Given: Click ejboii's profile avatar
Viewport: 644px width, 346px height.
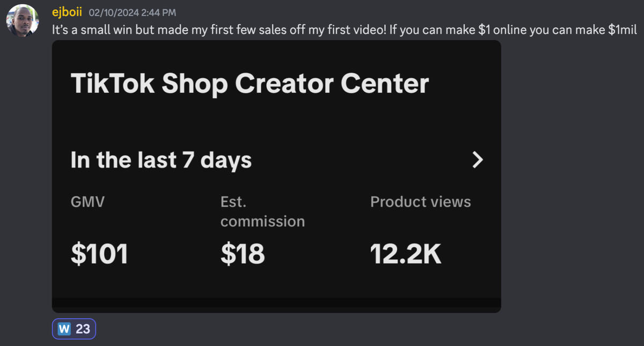Looking at the screenshot, I should (23, 21).
